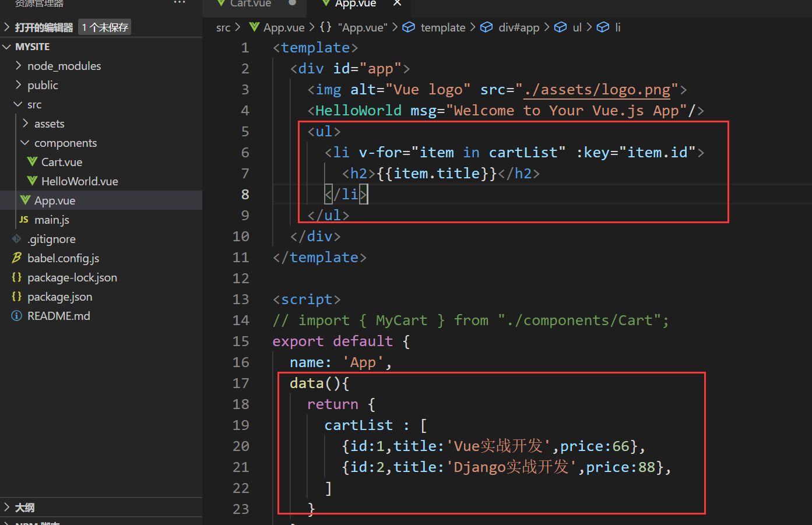Click the info icon beside README.md
Viewport: 812px width, 525px height.
tap(17, 316)
